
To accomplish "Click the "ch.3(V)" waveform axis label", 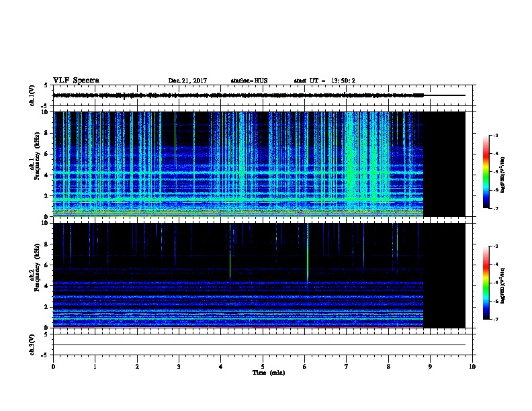I will click(32, 345).
